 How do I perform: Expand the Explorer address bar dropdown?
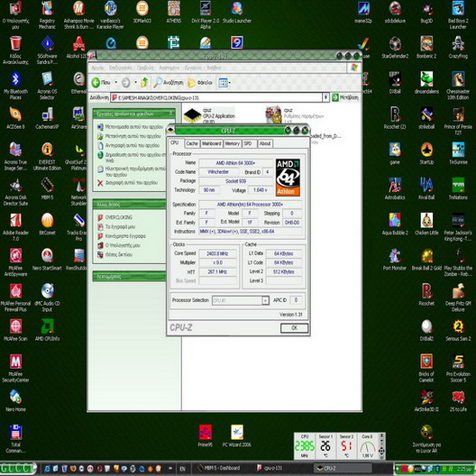tap(325, 97)
